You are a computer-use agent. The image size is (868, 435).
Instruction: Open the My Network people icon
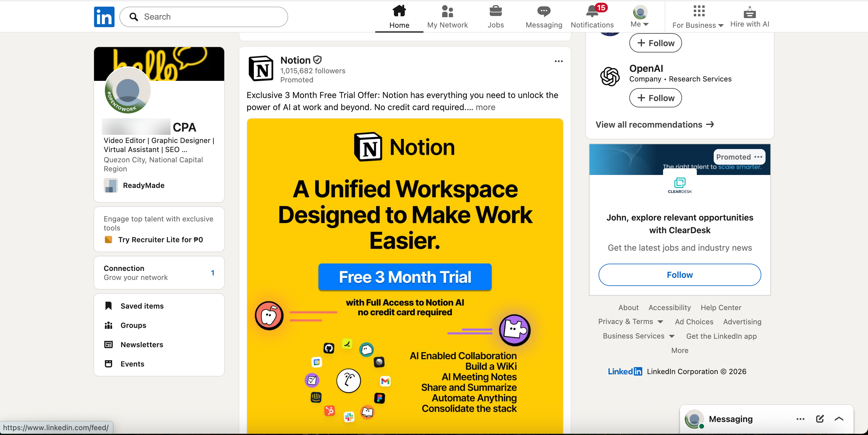coord(447,11)
